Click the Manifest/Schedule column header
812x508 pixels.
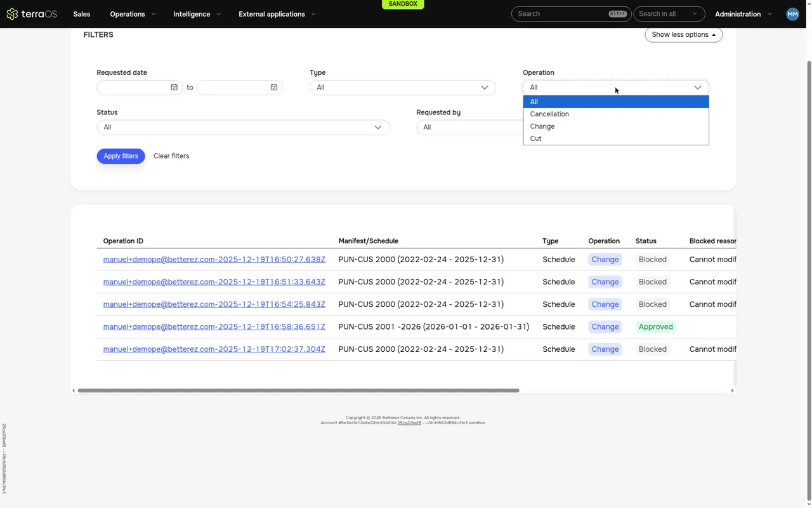tap(369, 241)
